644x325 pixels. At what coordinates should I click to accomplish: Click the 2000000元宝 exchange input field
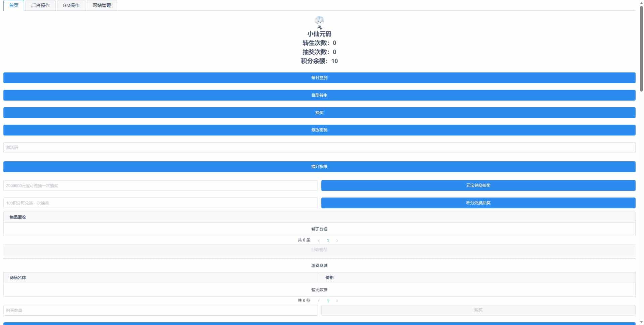click(x=160, y=185)
